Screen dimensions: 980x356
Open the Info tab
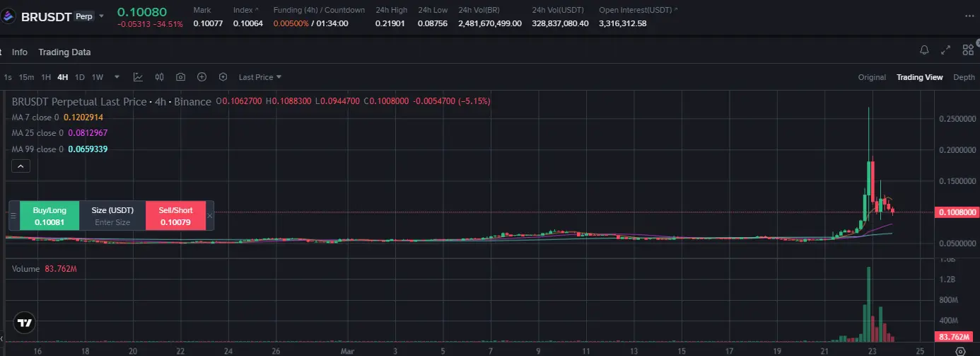[x=20, y=52]
